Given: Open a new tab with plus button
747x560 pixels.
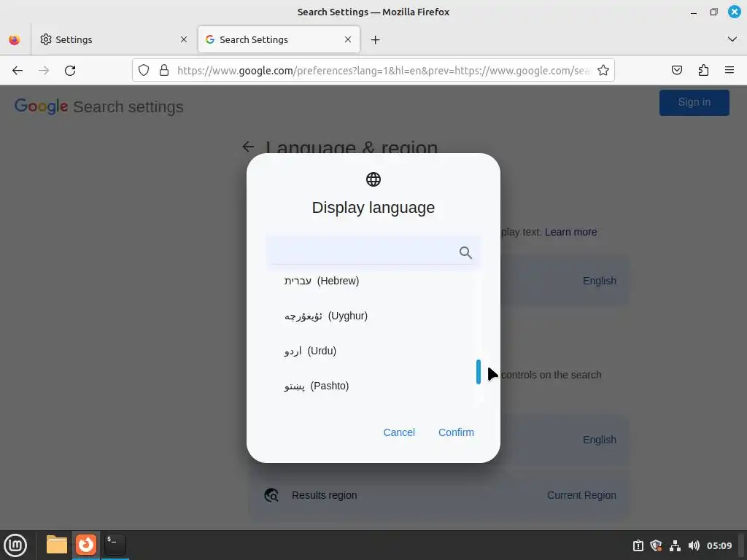Looking at the screenshot, I should 376,39.
